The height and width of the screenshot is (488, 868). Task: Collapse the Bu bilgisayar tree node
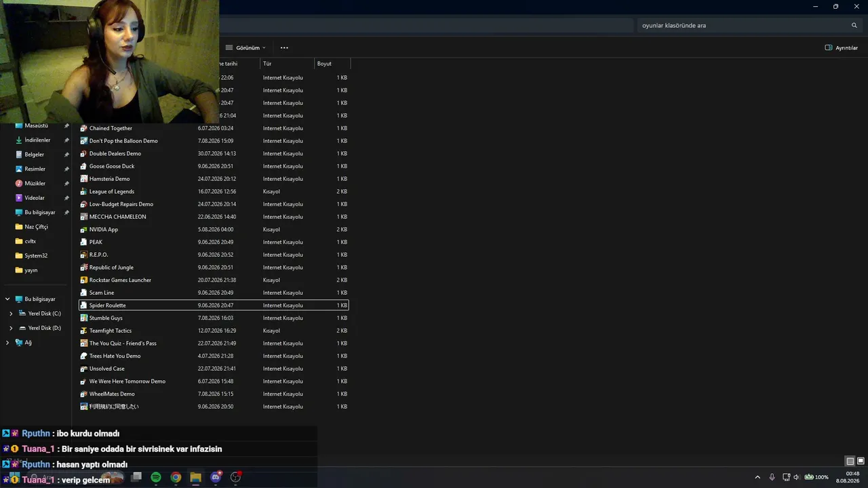tap(7, 299)
